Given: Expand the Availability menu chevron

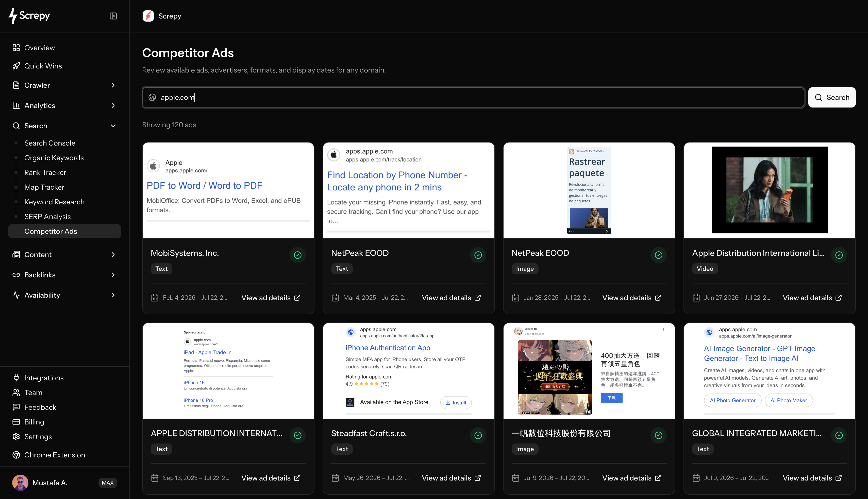Looking at the screenshot, I should 113,295.
